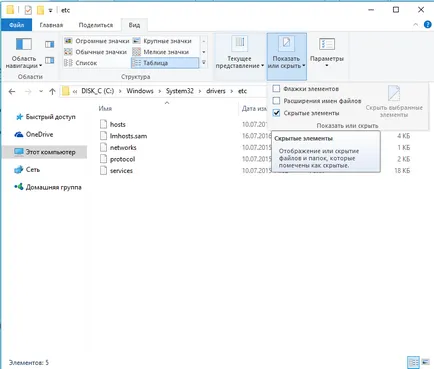This screenshot has height=369, width=434.
Task: Choose Обычные значки layout
Action: [x=96, y=52]
